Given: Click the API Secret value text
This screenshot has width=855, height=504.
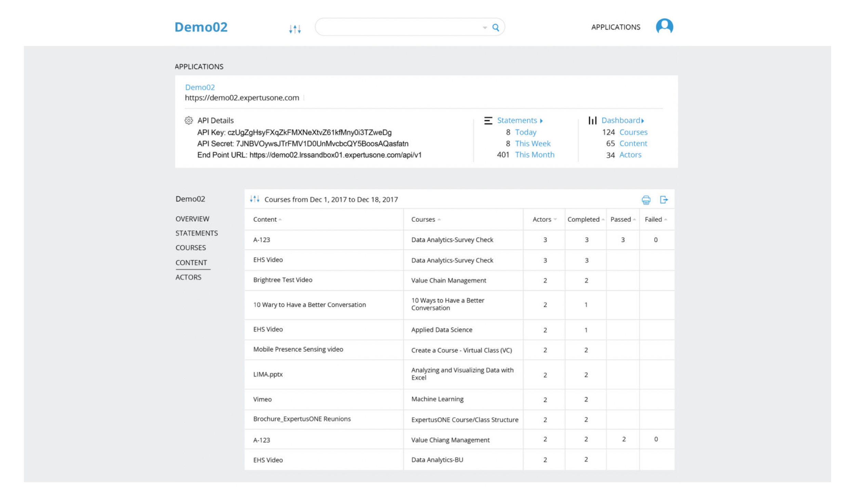Looking at the screenshot, I should [x=322, y=144].
